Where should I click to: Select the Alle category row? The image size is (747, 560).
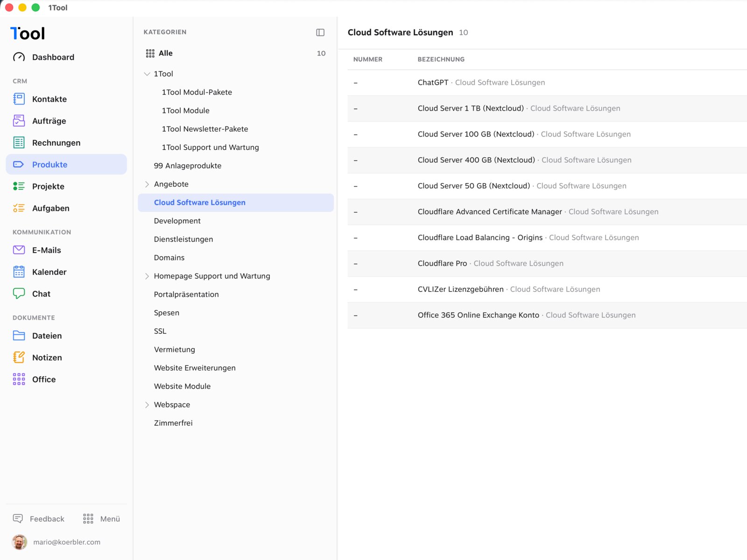(x=236, y=53)
